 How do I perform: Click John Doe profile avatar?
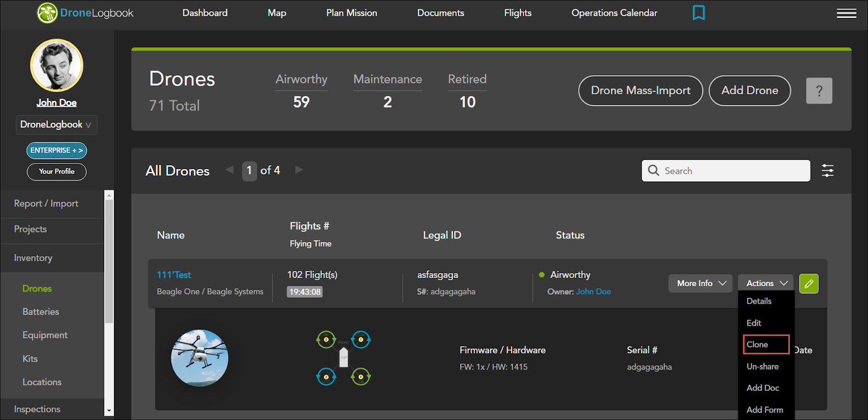[56, 66]
